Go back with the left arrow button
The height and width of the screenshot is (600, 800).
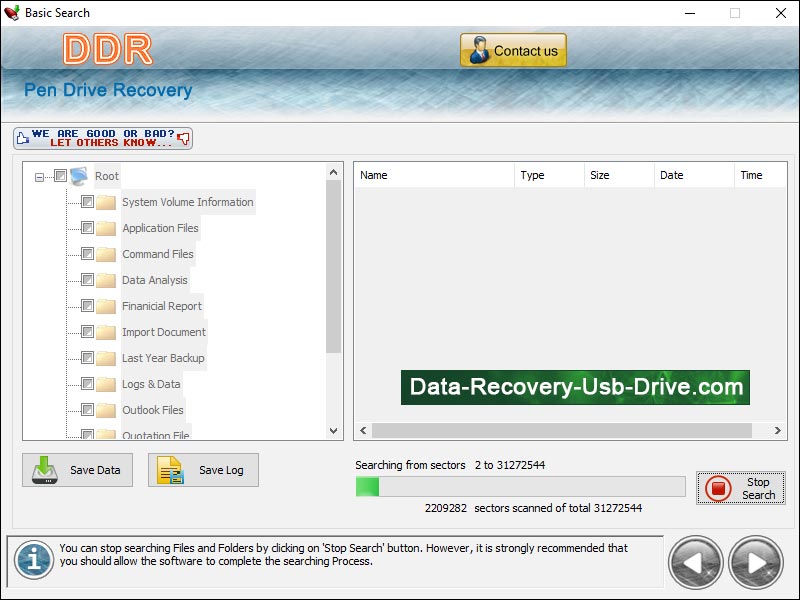point(695,563)
